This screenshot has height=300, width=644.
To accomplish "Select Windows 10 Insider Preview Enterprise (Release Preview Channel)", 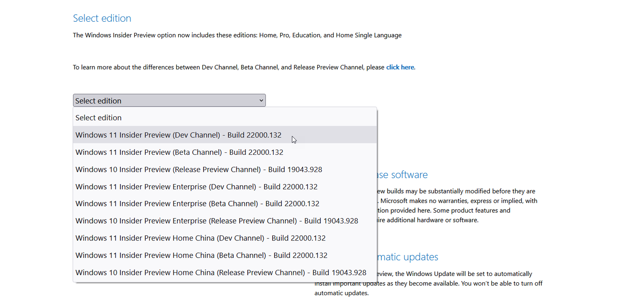I will pyautogui.click(x=225, y=221).
